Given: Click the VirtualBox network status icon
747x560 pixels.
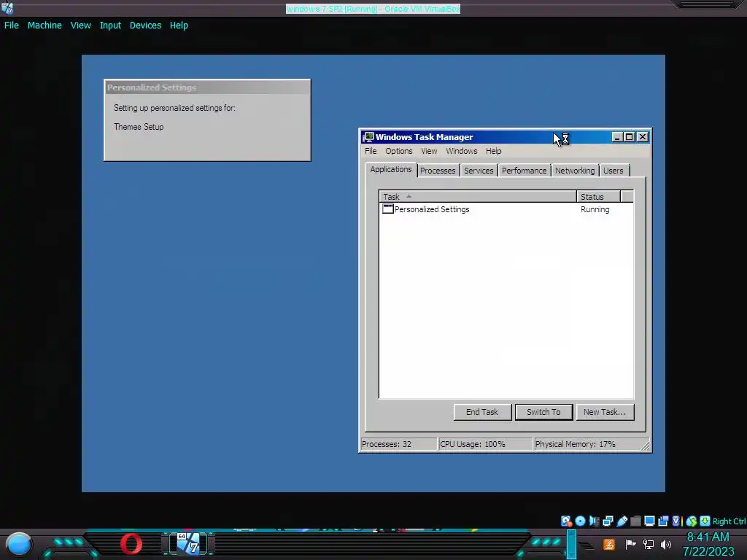Looking at the screenshot, I should (x=608, y=521).
